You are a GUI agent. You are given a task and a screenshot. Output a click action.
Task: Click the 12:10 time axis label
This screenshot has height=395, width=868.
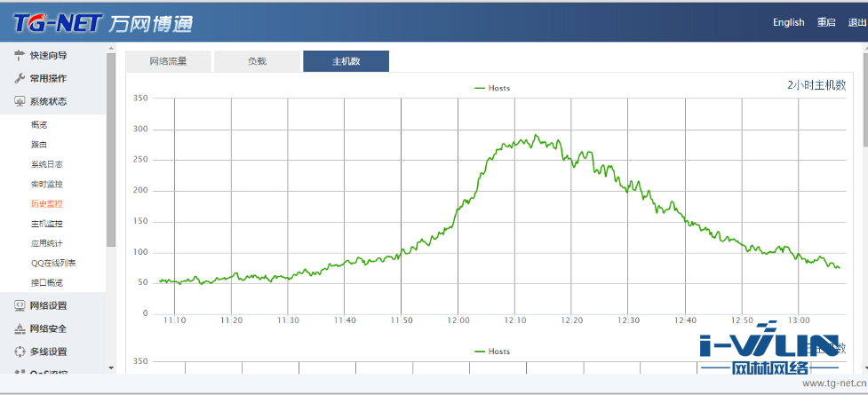coord(514,320)
